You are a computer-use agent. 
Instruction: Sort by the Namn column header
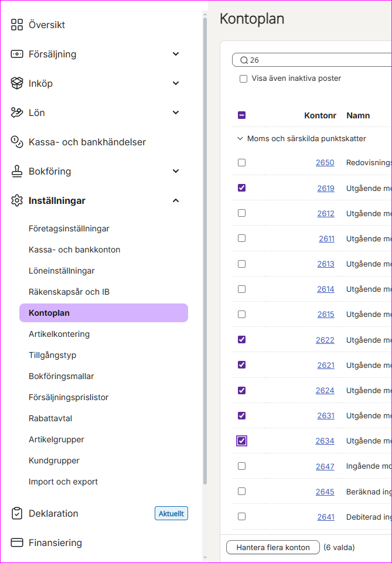(x=358, y=115)
